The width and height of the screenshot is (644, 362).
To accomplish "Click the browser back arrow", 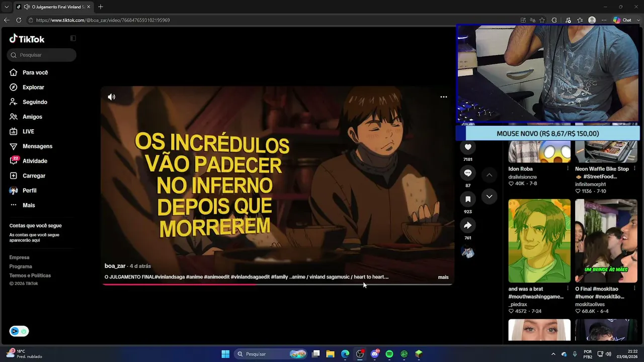I will coord(7,20).
